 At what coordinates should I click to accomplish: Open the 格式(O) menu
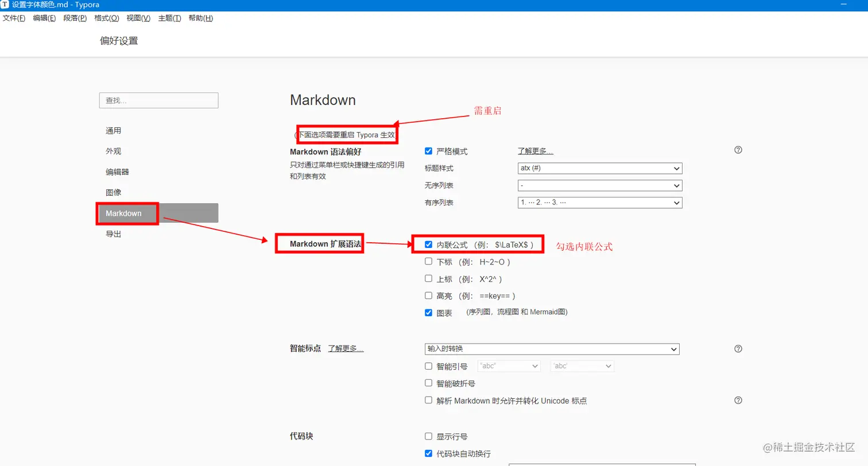(x=106, y=18)
